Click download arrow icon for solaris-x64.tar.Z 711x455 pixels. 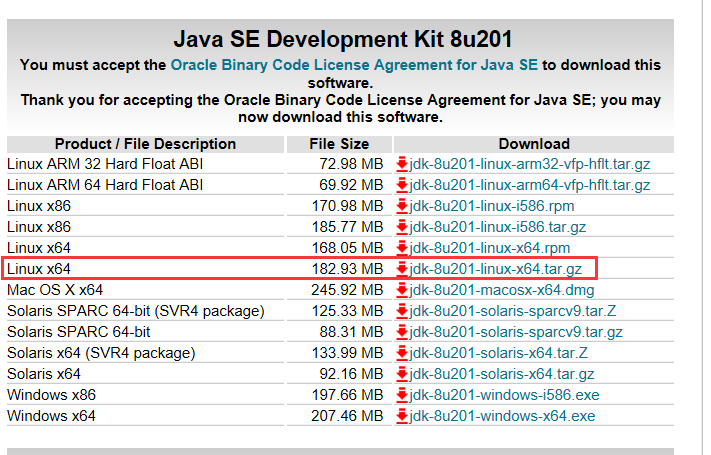click(x=402, y=353)
